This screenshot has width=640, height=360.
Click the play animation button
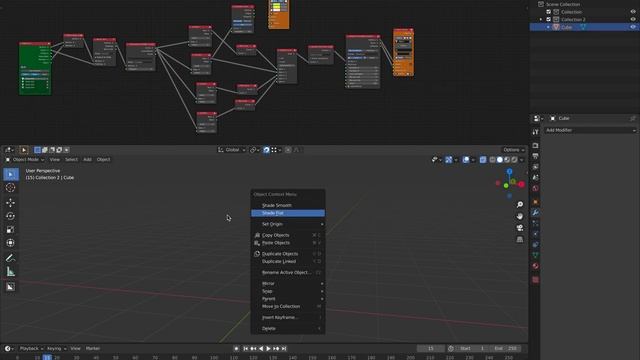point(268,349)
